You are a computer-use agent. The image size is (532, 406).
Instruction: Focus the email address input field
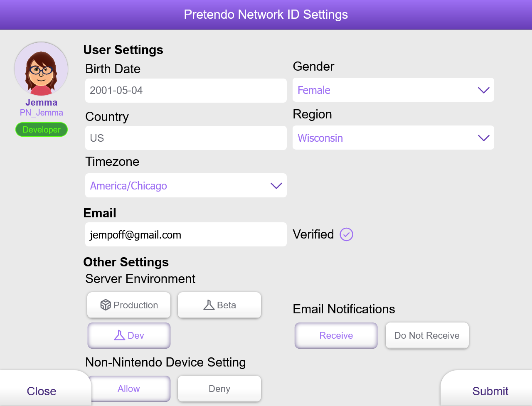(185, 235)
